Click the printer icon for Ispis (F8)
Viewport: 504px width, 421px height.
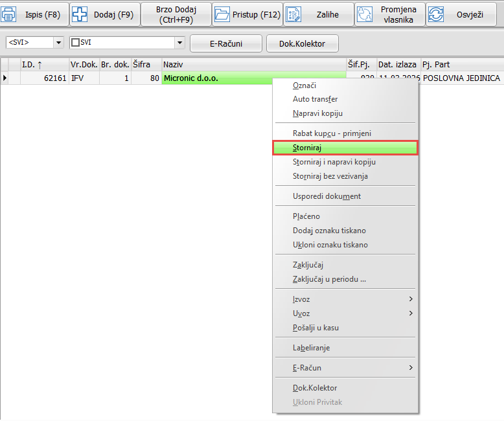tap(8, 14)
